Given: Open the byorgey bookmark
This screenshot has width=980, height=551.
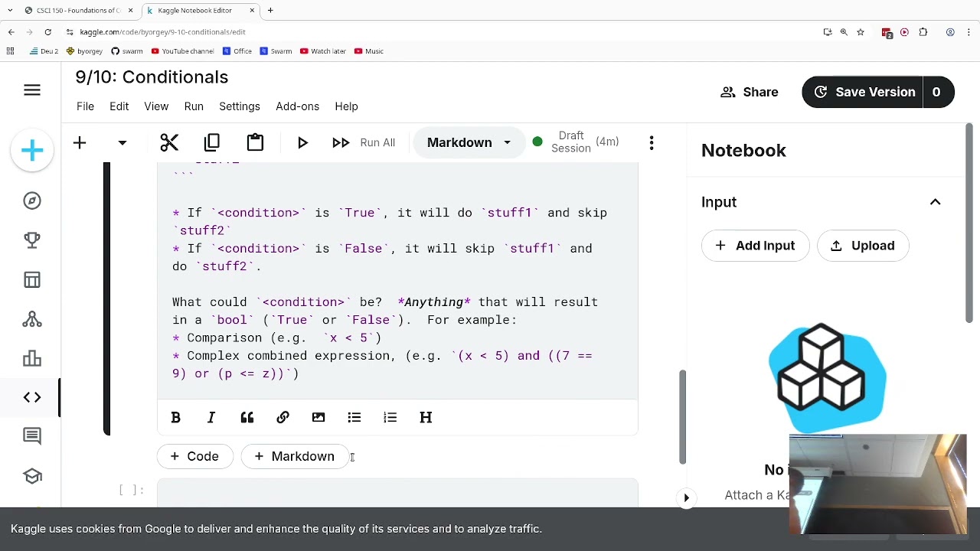Looking at the screenshot, I should [x=84, y=51].
